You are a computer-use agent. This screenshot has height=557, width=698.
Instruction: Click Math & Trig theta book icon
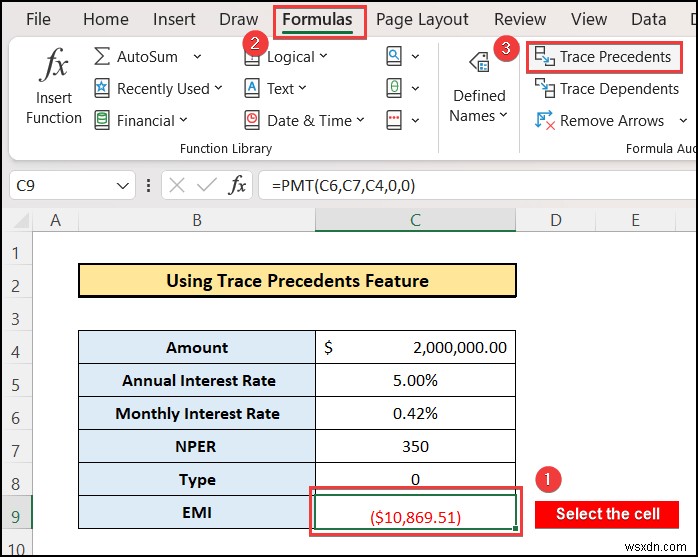tap(394, 88)
